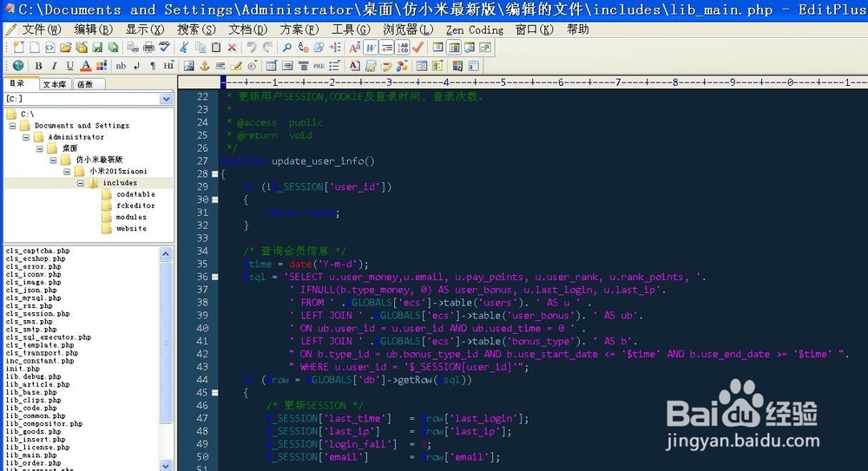Select init.php in file list
The image size is (868, 471).
[23, 369]
